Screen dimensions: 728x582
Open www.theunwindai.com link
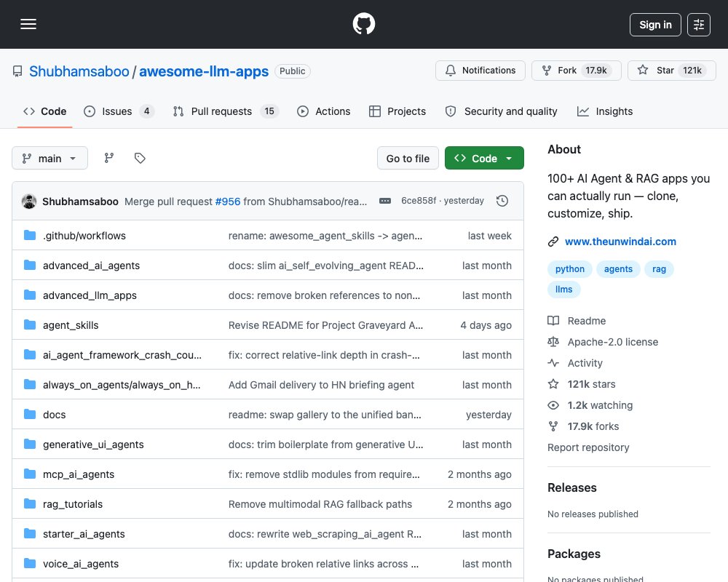click(x=620, y=242)
